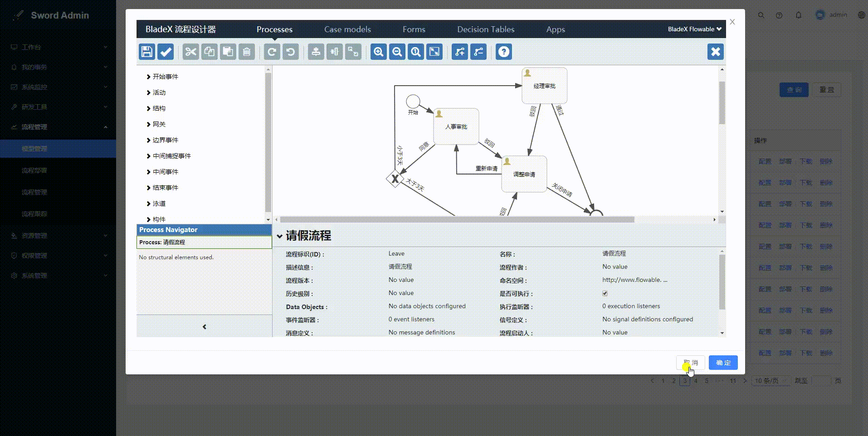
Task: Select the 经理审批 user task node
Action: pos(545,86)
